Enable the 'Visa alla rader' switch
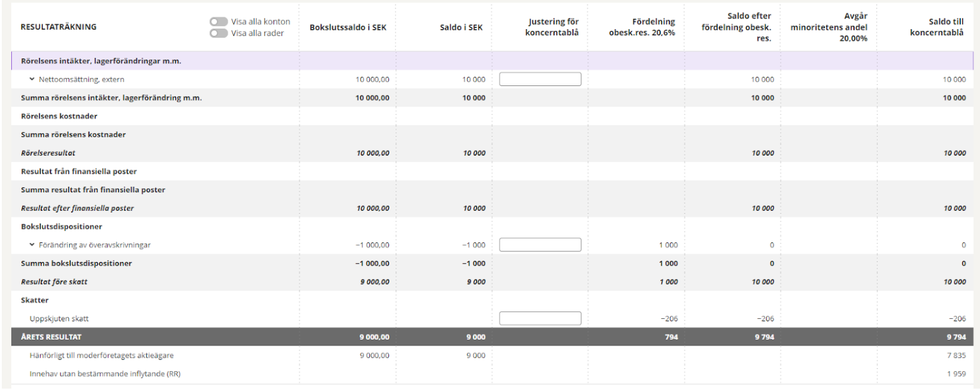This screenshot has height=391, width=980. click(x=219, y=33)
